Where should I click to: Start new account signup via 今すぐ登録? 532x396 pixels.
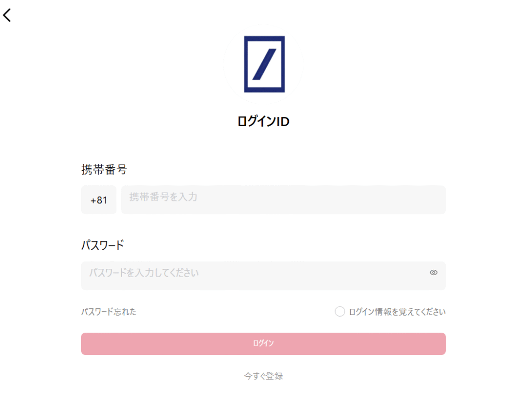click(x=263, y=376)
